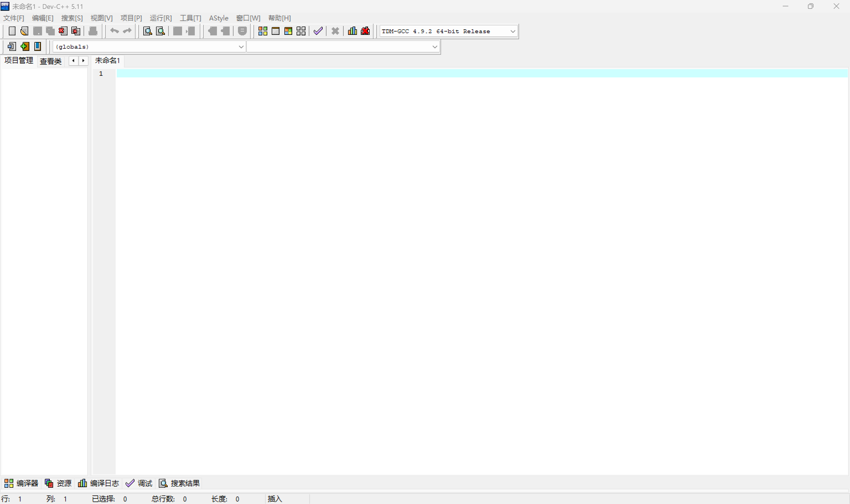Click the right arrow to scroll panel tabs
This screenshot has width=850, height=504.
pos(83,61)
